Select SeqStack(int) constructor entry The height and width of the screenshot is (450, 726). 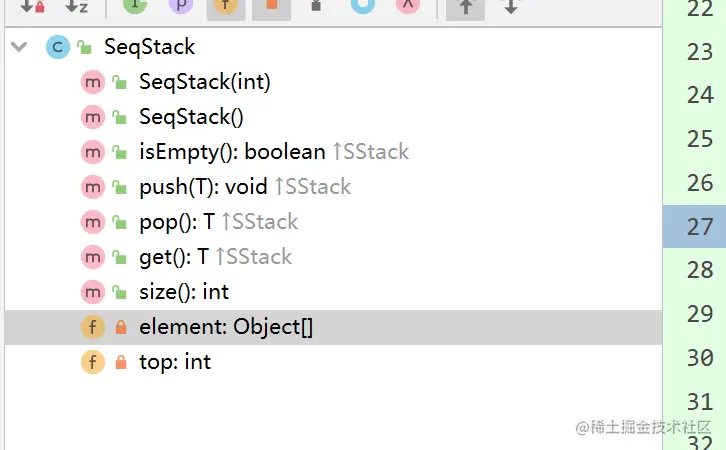[205, 82]
